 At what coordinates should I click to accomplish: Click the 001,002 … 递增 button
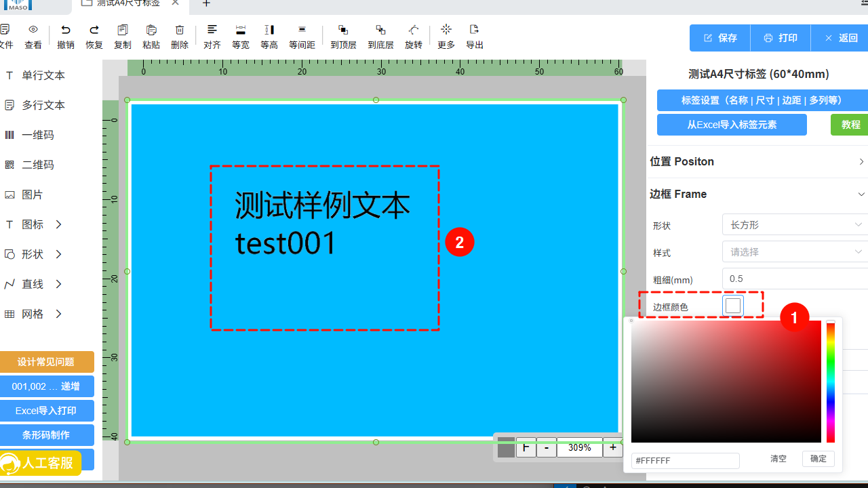click(x=46, y=386)
